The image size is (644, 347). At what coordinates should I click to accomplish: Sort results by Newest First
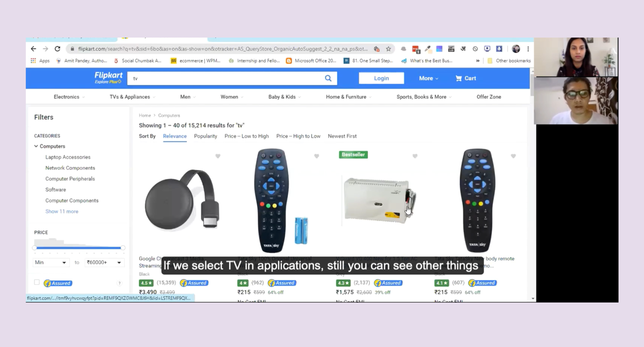(342, 136)
